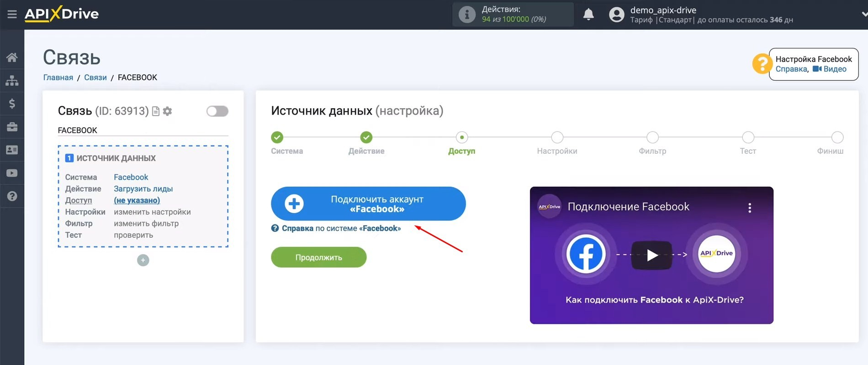Open the Справка link in help box
This screenshot has height=365, width=868.
pos(791,69)
